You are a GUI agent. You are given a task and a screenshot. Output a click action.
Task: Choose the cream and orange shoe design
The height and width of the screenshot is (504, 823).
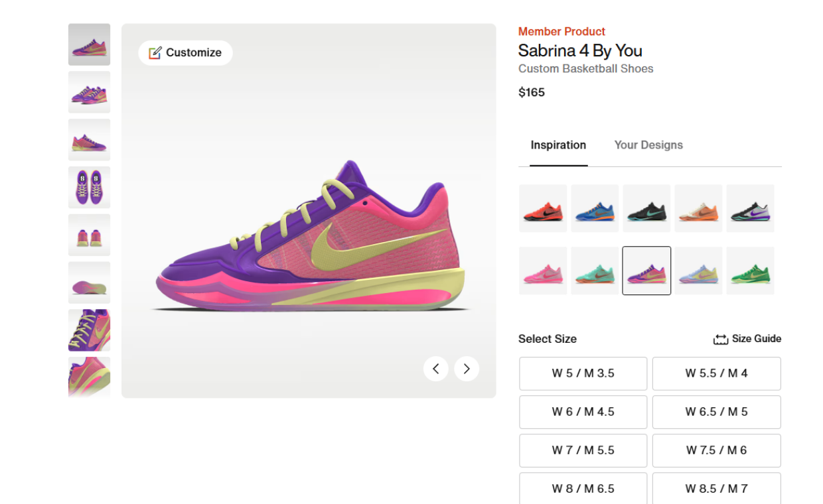(x=698, y=208)
